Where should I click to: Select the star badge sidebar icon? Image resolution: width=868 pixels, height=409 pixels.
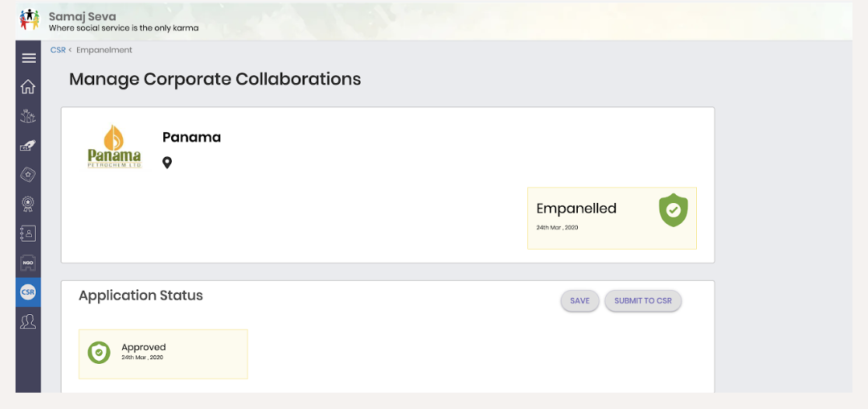(x=28, y=175)
